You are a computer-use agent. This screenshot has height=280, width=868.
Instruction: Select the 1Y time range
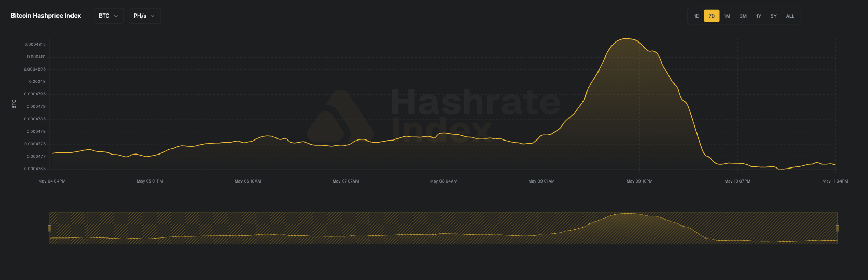tap(758, 16)
